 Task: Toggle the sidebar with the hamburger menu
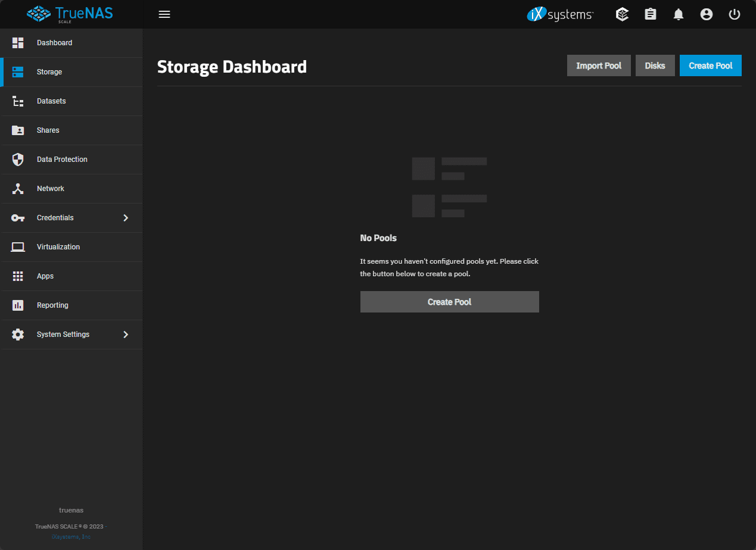[164, 14]
